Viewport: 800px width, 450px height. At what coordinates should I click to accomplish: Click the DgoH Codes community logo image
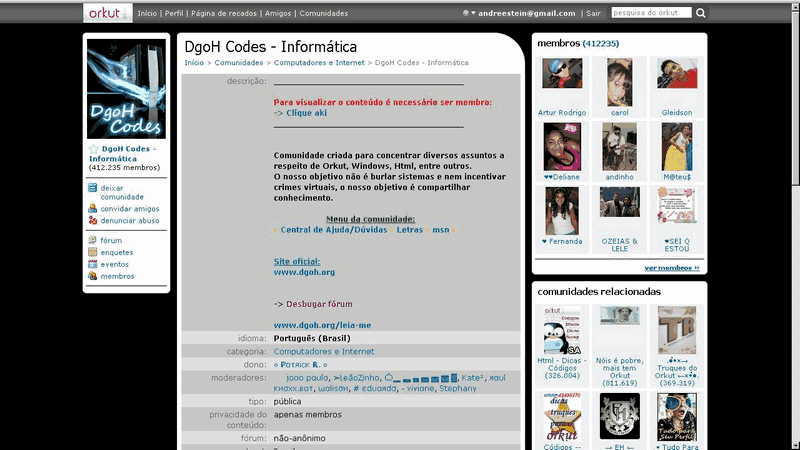click(126, 89)
